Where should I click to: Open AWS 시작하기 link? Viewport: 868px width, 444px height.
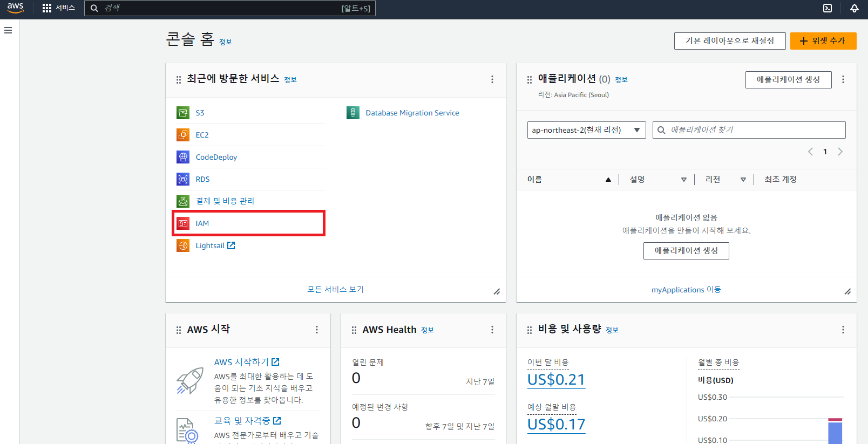[x=247, y=362]
